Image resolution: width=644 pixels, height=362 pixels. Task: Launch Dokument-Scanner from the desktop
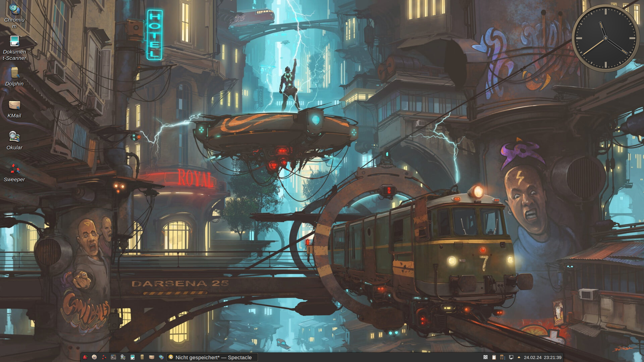(x=14, y=42)
